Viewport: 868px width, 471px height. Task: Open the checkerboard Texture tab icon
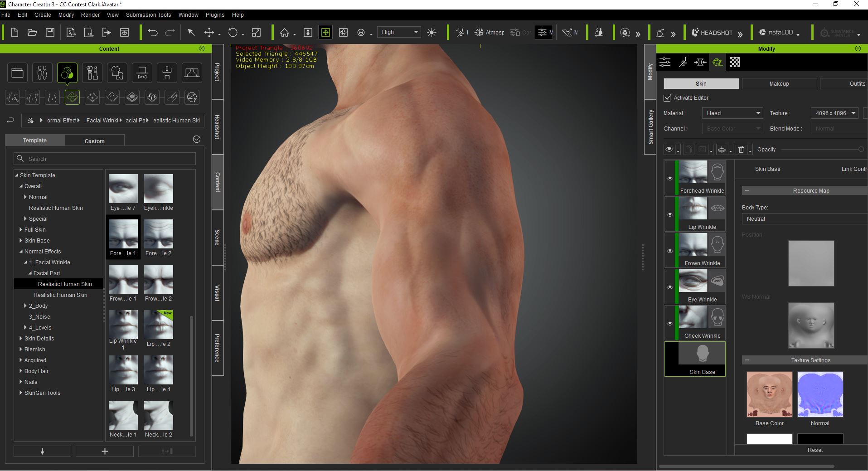point(735,62)
